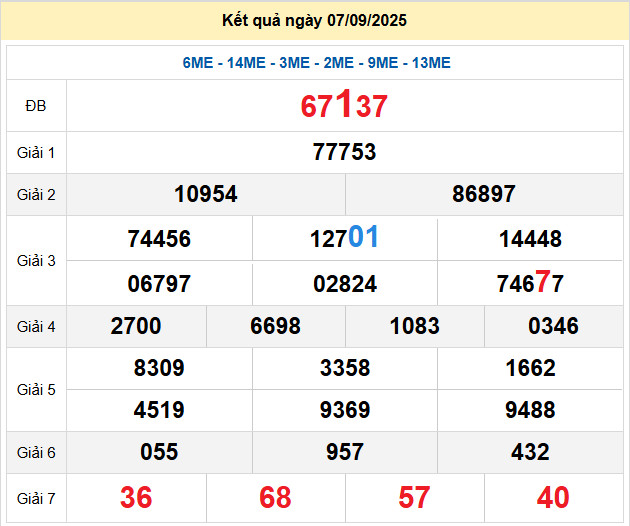This screenshot has height=526, width=630.
Task: Select fifth prize number 3358
Action: (345, 368)
